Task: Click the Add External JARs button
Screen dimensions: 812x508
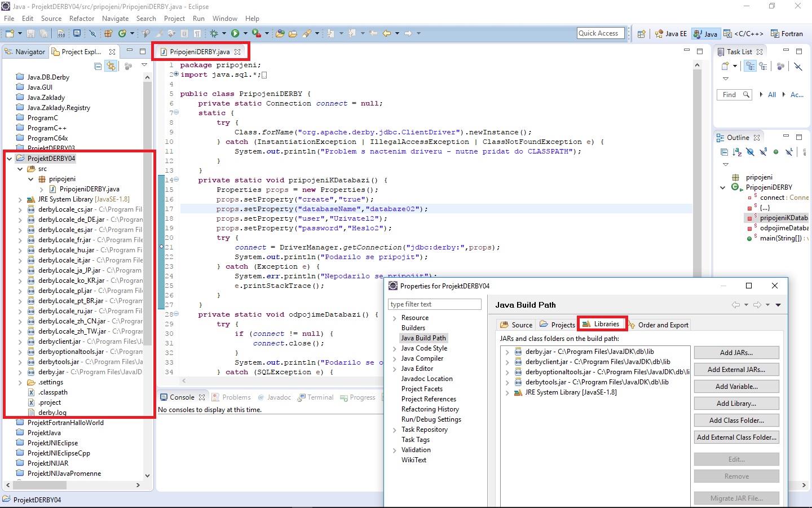Action: click(736, 369)
